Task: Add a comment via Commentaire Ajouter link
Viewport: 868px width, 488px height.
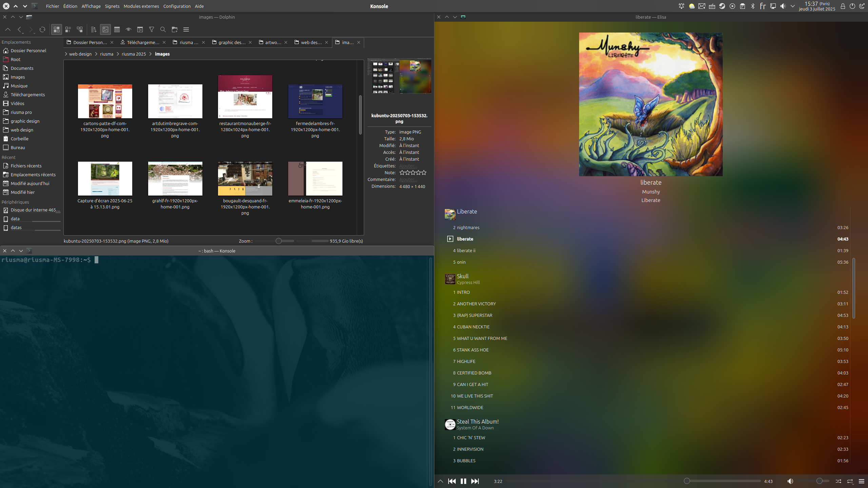Action: (408, 179)
